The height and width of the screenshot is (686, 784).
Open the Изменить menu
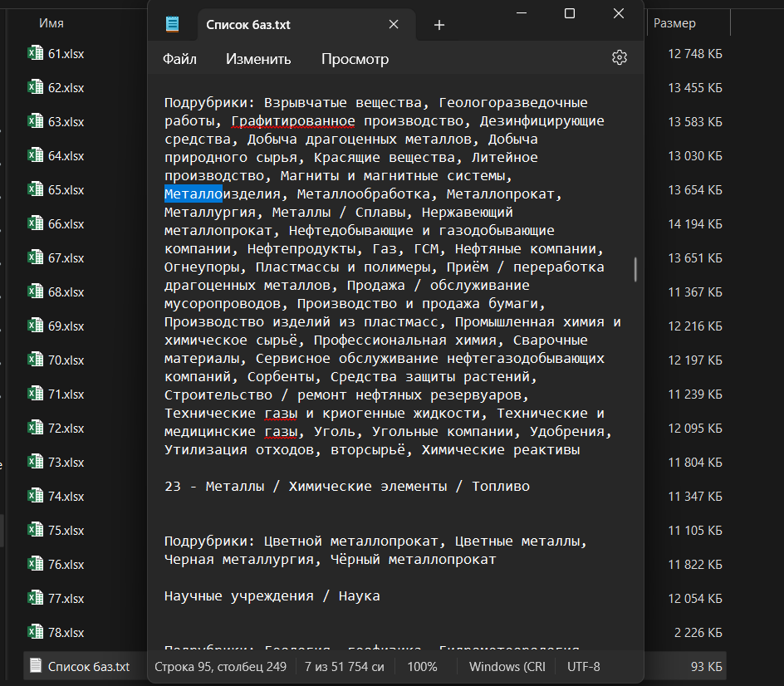(258, 59)
